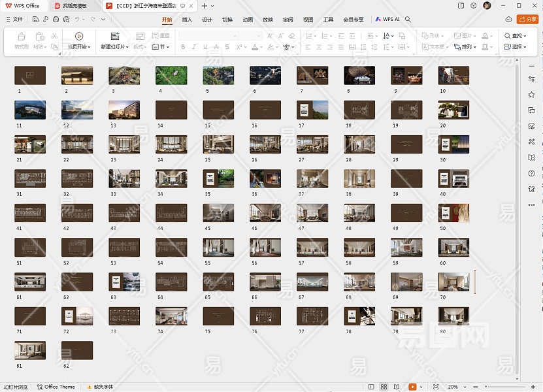
Task: Click the 分享 share button
Action: pyautogui.click(x=527, y=20)
